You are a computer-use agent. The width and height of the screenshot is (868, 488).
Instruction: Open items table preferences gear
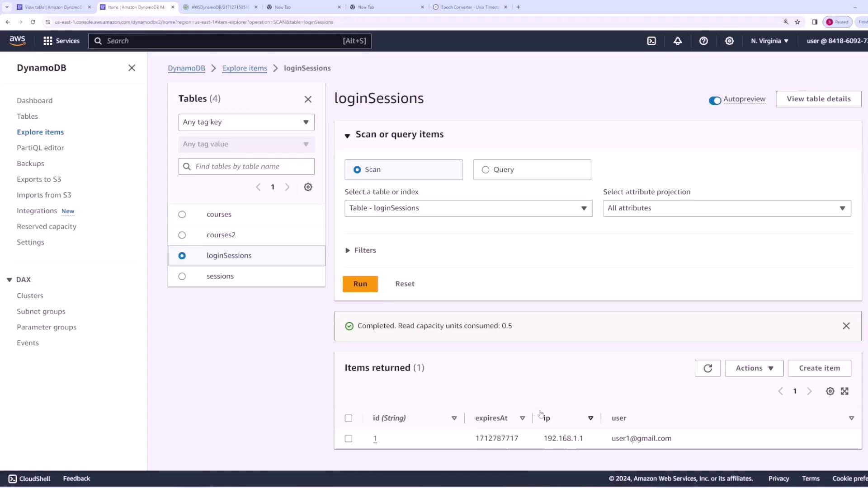tap(830, 391)
